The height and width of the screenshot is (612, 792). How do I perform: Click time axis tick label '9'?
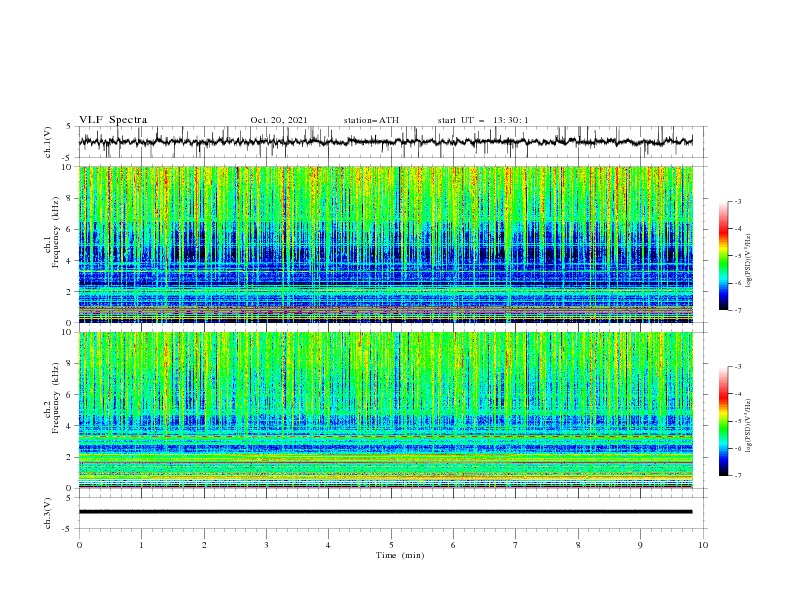point(640,545)
